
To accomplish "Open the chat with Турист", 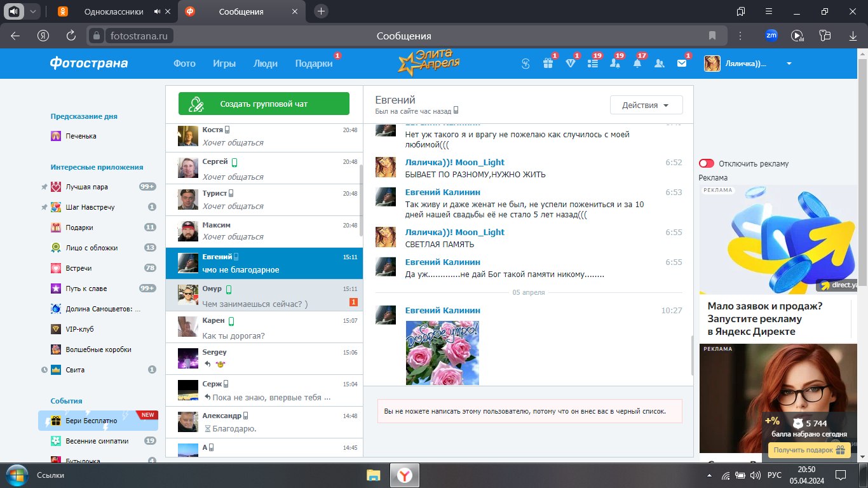I will click(x=264, y=200).
